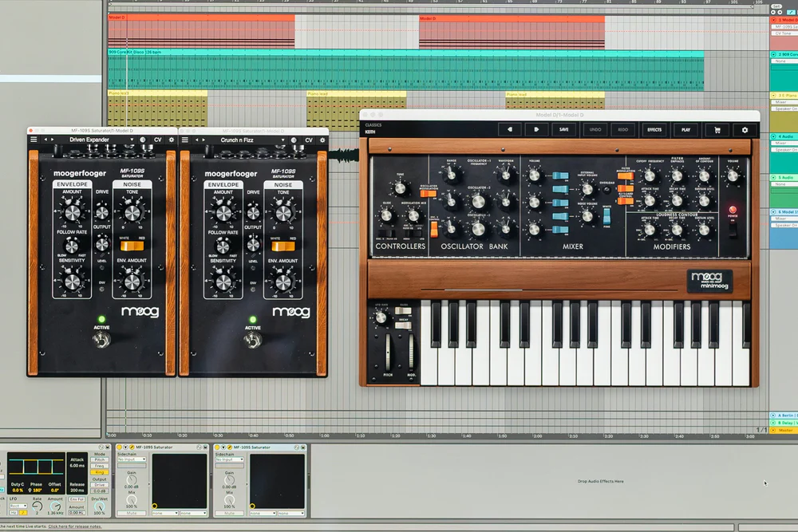798x532 pixels.
Task: Open the Rect waveform dropdown in the LFO device
Action: pos(18,506)
